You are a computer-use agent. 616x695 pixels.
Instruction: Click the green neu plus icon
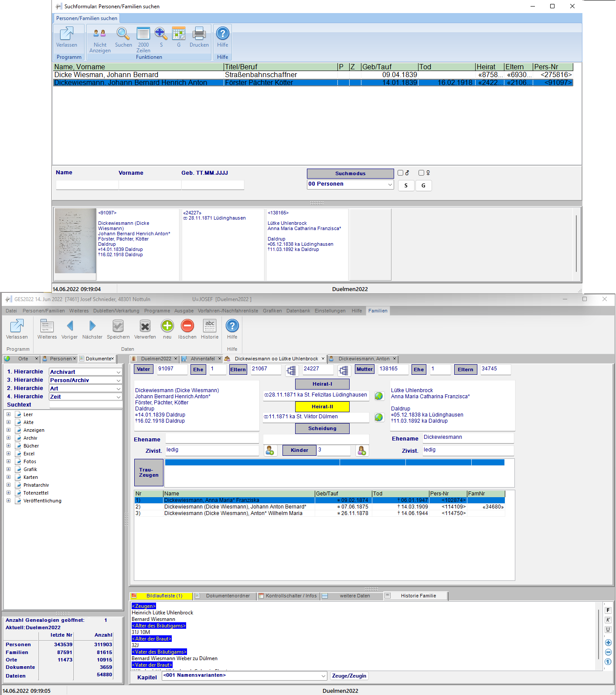point(167,326)
